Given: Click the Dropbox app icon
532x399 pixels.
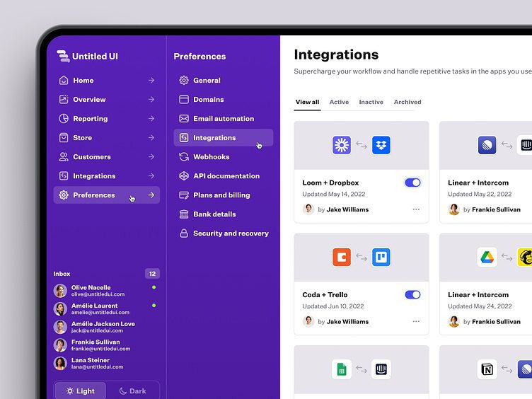Looking at the screenshot, I should pyautogui.click(x=381, y=146).
